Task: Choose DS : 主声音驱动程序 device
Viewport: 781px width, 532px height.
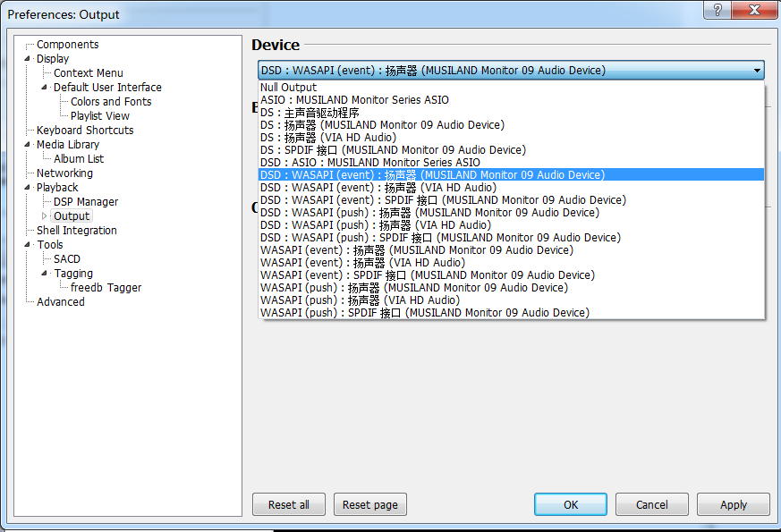Action: coord(310,113)
